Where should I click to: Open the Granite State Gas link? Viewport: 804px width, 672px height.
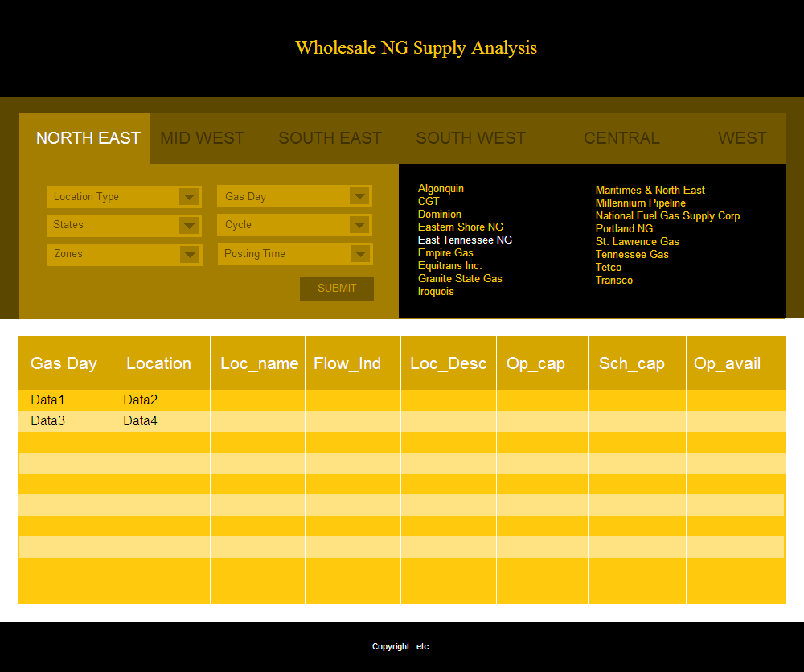[460, 278]
